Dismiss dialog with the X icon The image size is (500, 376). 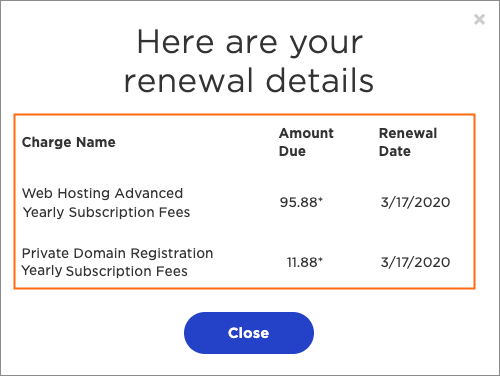tap(479, 20)
